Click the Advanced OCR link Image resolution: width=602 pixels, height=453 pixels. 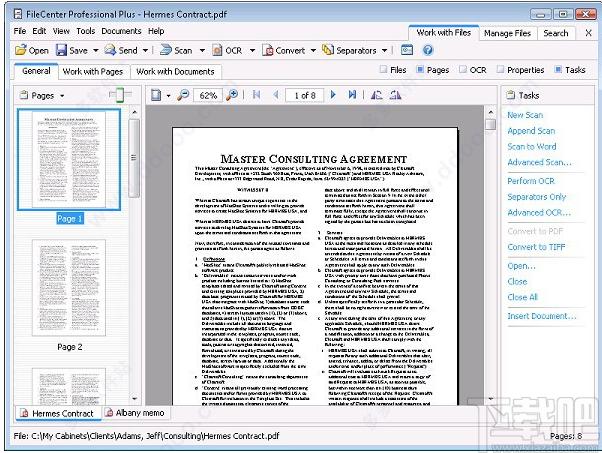click(539, 213)
